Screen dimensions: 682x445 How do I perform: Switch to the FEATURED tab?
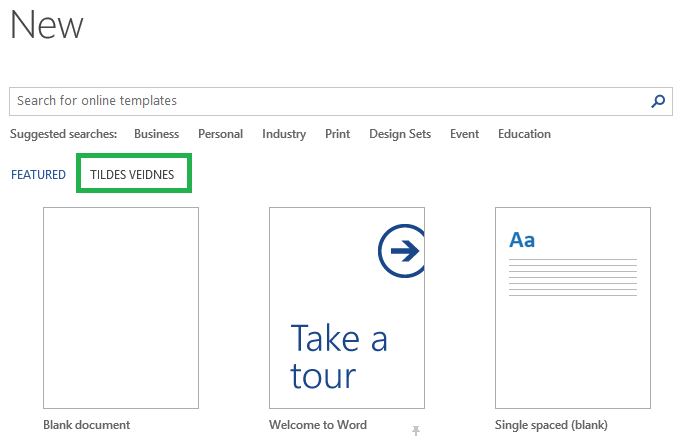click(38, 175)
